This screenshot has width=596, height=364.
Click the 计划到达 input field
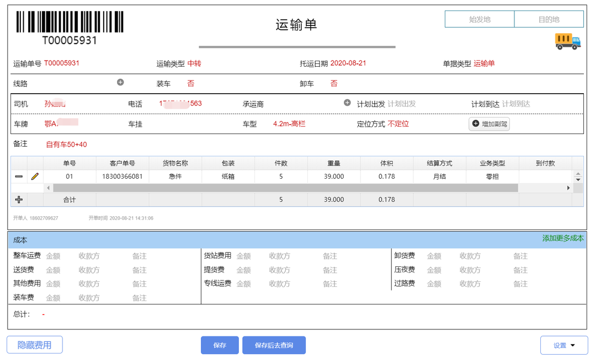516,104
